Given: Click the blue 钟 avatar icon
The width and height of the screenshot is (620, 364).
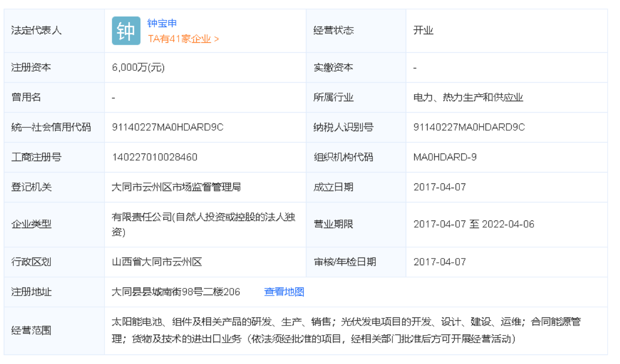Looking at the screenshot, I should (x=126, y=31).
